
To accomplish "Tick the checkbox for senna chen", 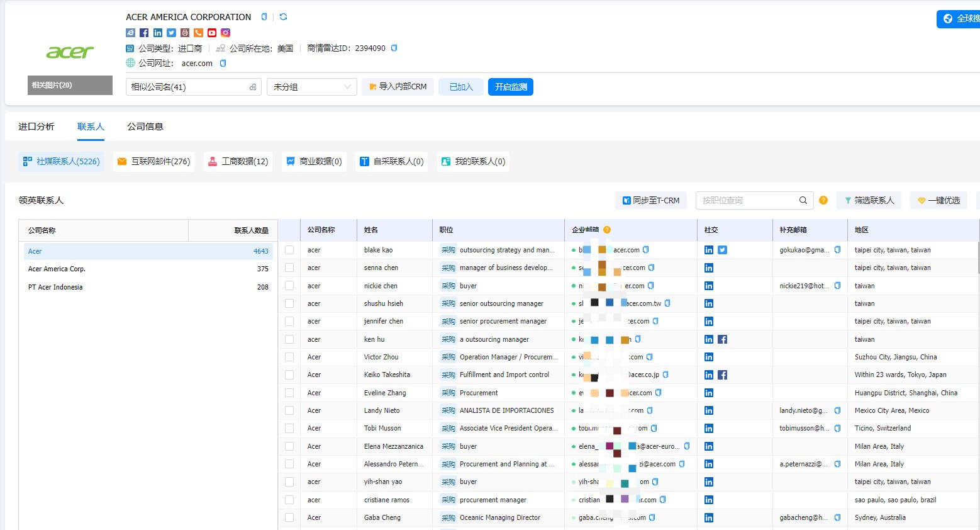I will point(289,268).
